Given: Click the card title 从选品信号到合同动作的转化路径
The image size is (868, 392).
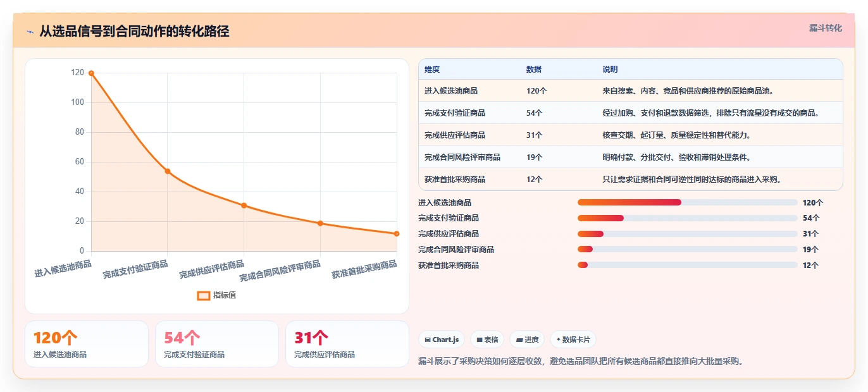Looking at the screenshot, I should click(x=134, y=32).
